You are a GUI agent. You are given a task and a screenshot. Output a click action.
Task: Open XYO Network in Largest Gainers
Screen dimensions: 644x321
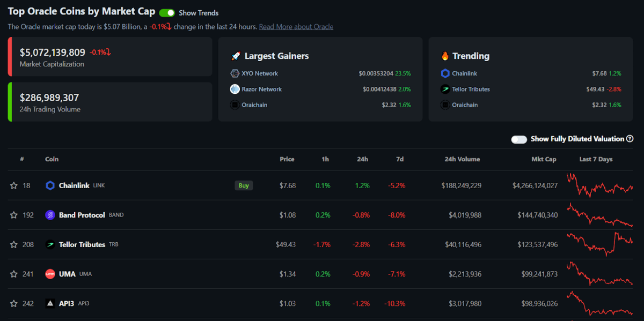tap(260, 73)
